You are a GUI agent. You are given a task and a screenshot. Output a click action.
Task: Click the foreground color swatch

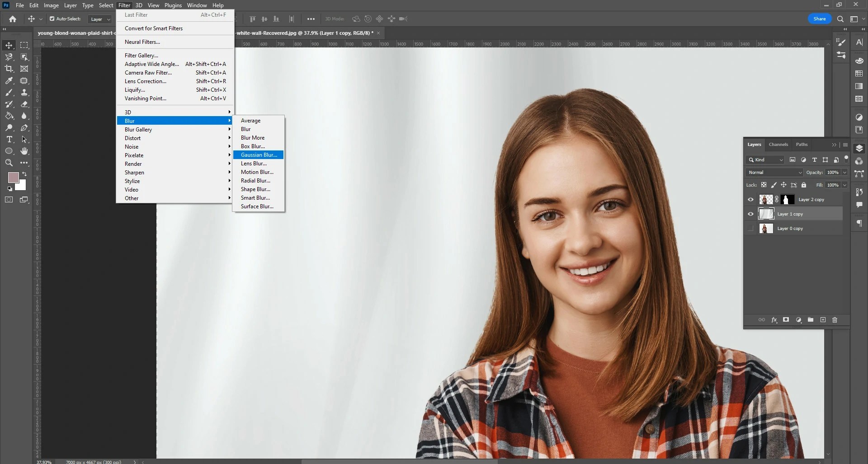coord(14,178)
